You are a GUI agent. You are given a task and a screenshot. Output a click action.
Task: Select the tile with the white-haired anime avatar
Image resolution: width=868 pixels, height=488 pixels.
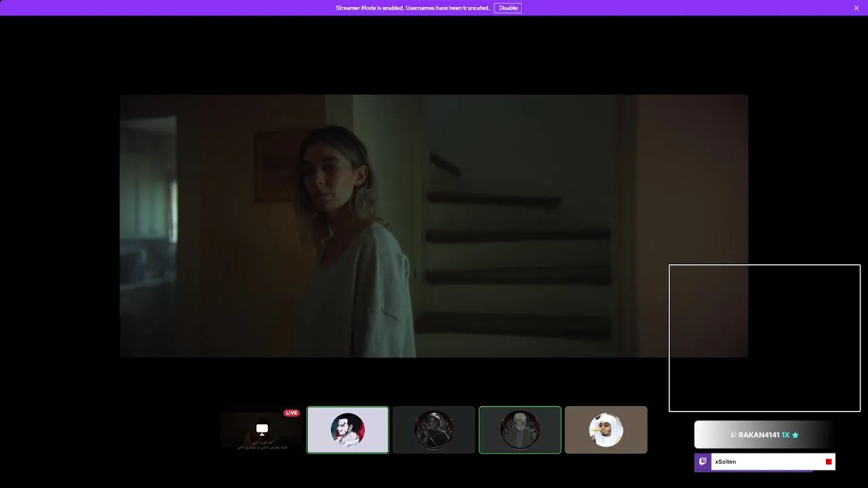click(348, 430)
